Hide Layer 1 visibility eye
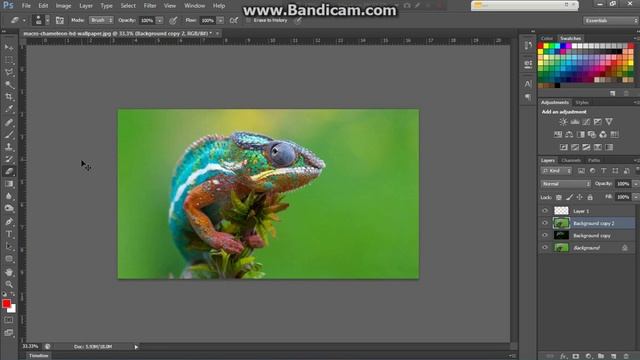 pyautogui.click(x=545, y=211)
